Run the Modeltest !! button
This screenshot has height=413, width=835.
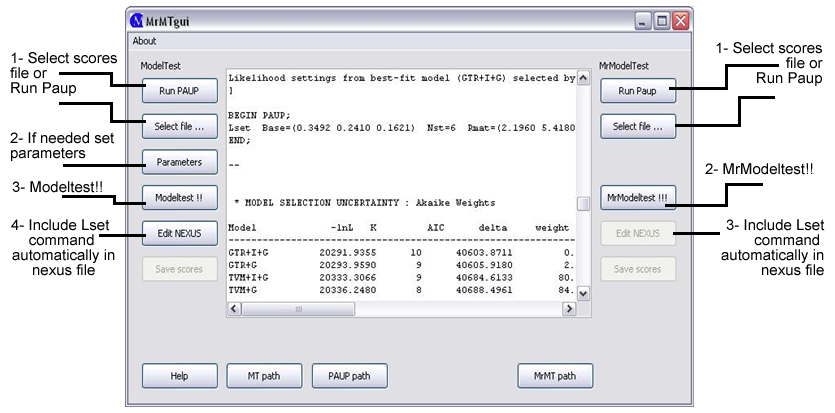pos(179,197)
